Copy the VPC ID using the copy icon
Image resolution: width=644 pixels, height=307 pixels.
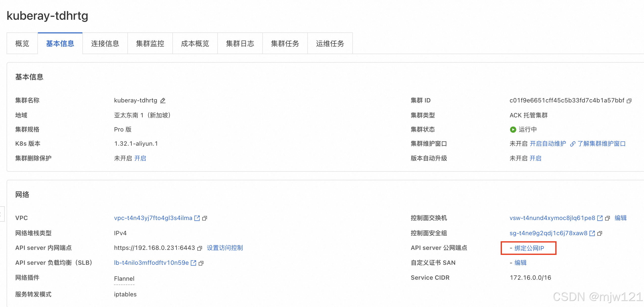pyautogui.click(x=205, y=218)
